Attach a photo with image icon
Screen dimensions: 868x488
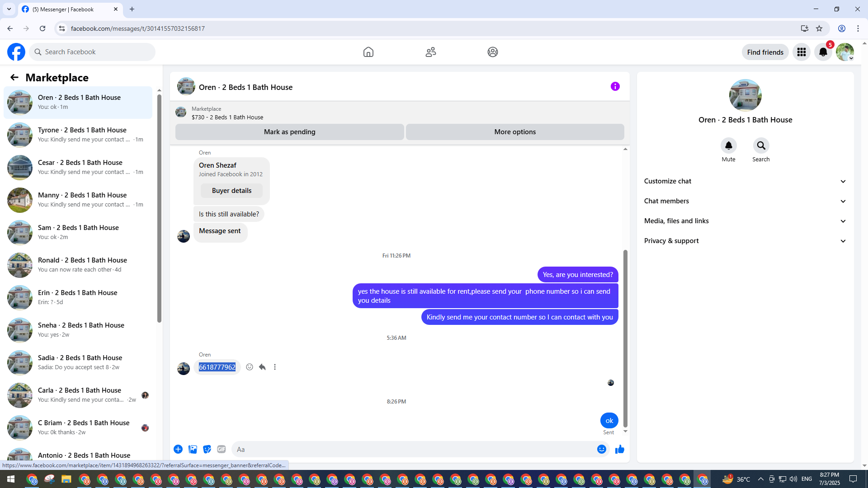pyautogui.click(x=193, y=449)
